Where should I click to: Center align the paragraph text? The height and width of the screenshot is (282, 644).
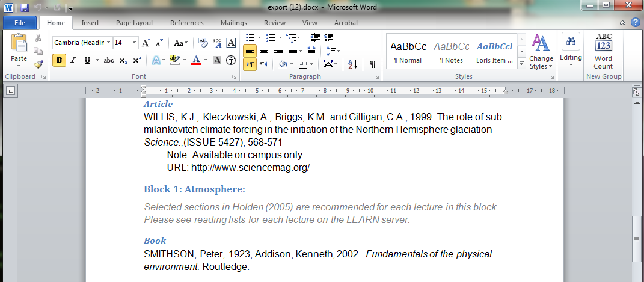263,51
